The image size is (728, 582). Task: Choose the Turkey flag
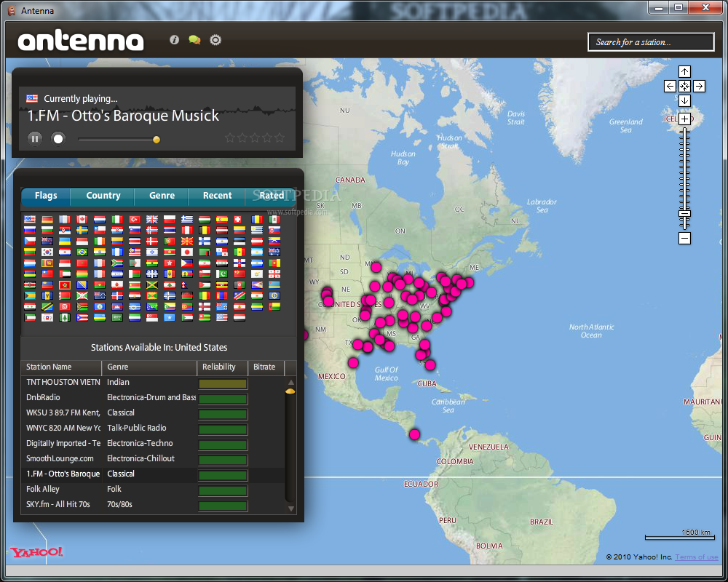pyautogui.click(x=135, y=219)
